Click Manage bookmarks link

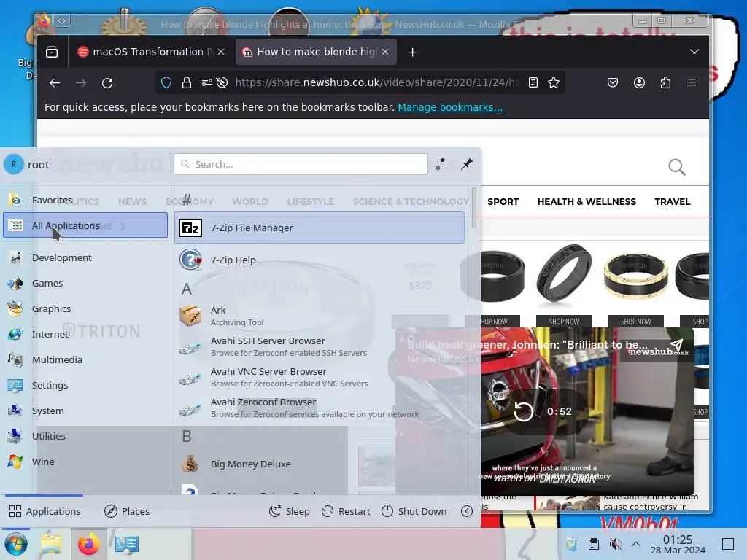(450, 107)
